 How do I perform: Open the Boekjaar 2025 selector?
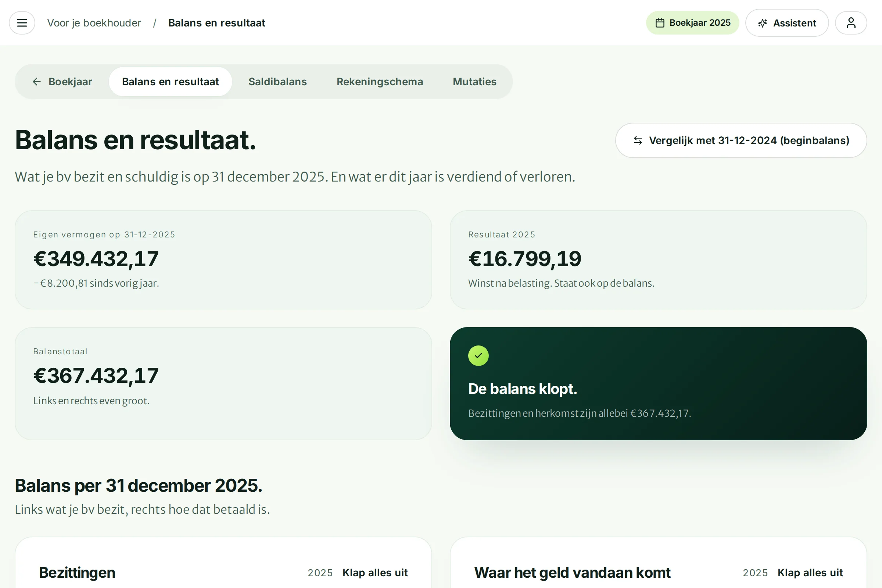coord(692,23)
